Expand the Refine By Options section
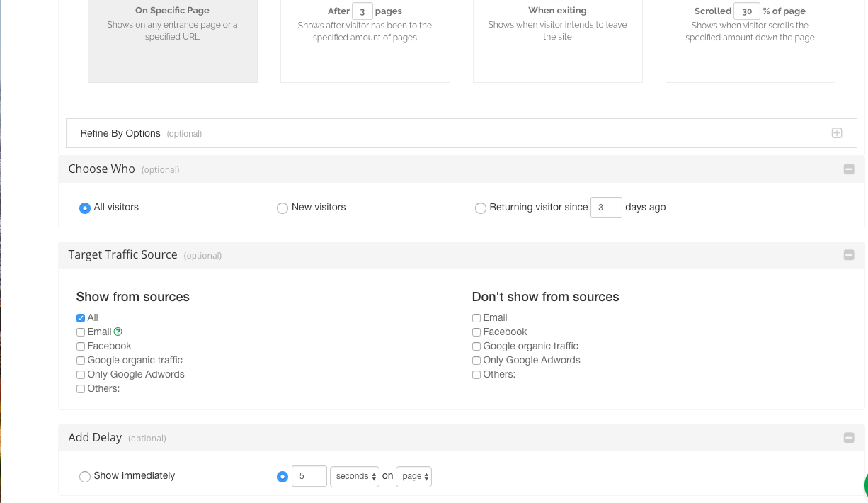 (x=836, y=133)
